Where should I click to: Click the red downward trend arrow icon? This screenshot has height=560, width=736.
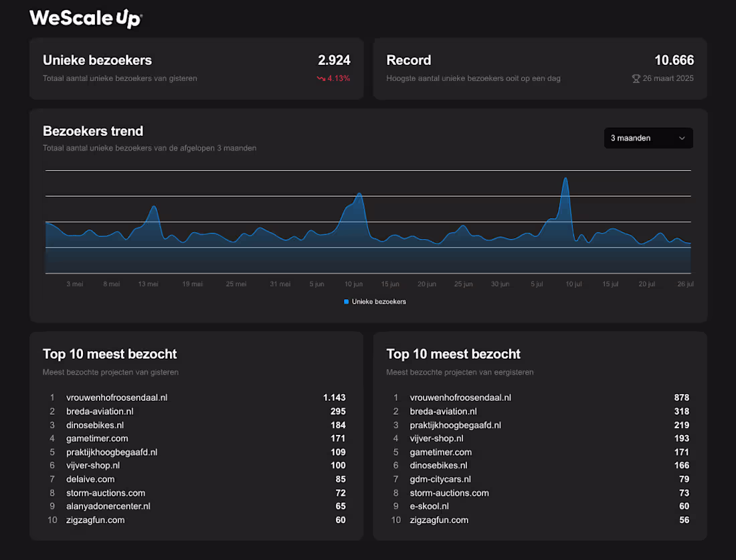[x=320, y=78]
